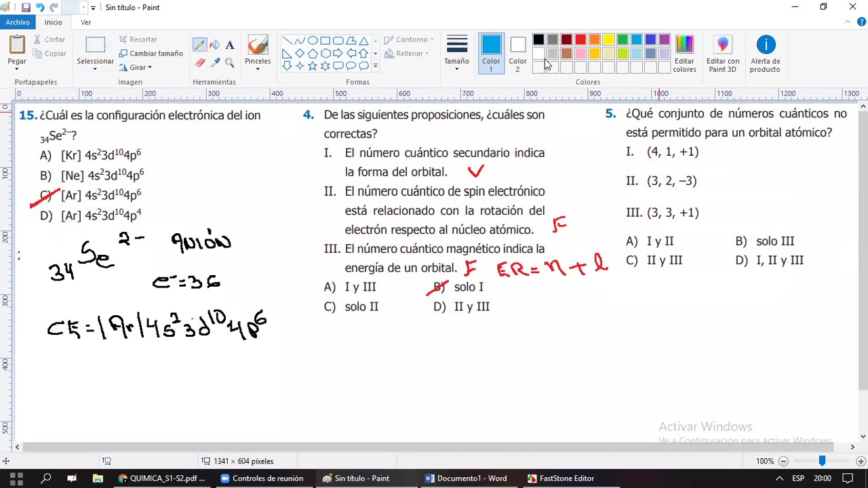Open the Customize Quick Access Toolbar arrow
Image resolution: width=868 pixels, height=488 pixels.
click(93, 8)
